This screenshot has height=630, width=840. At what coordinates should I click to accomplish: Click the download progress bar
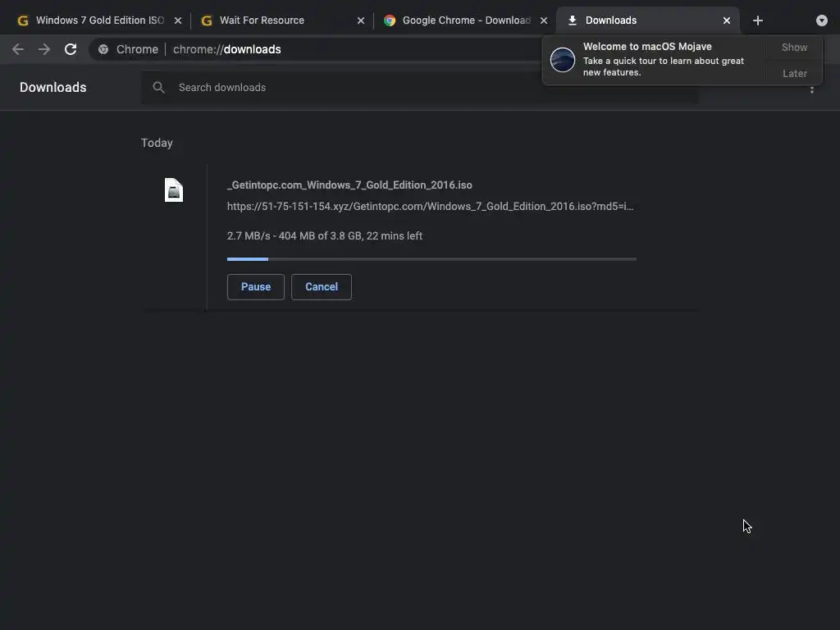(x=431, y=259)
